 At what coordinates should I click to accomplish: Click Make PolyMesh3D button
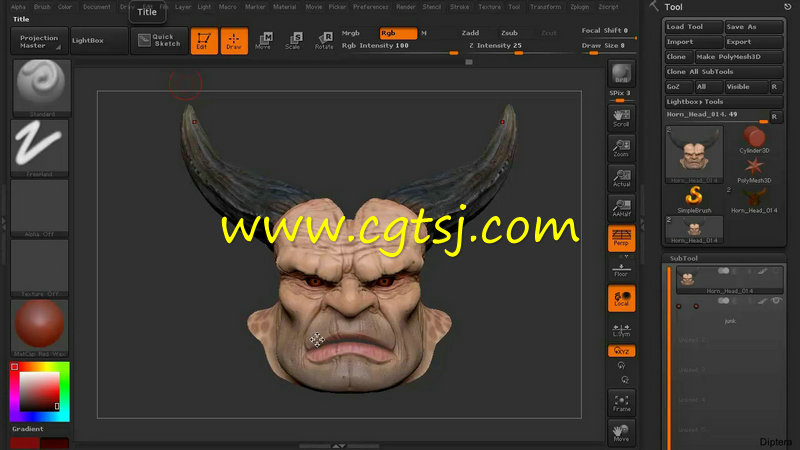(x=739, y=57)
